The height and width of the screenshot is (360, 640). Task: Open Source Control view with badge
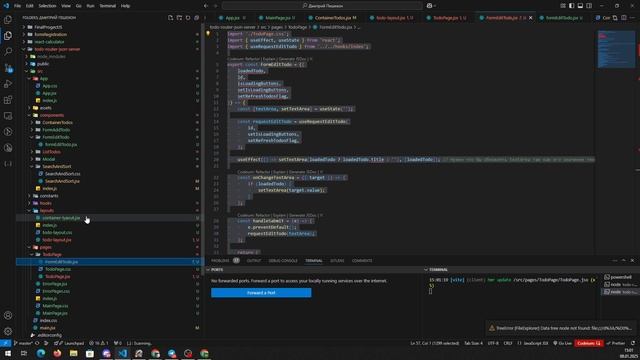click(8, 68)
